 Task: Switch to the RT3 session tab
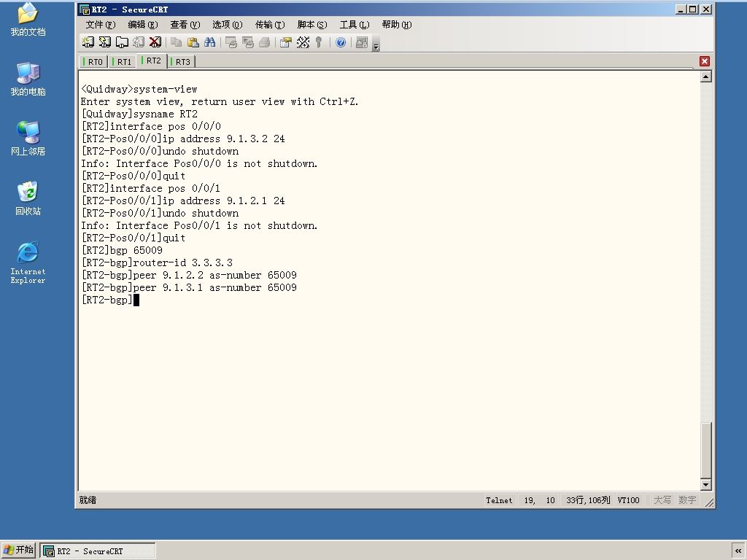[181, 62]
